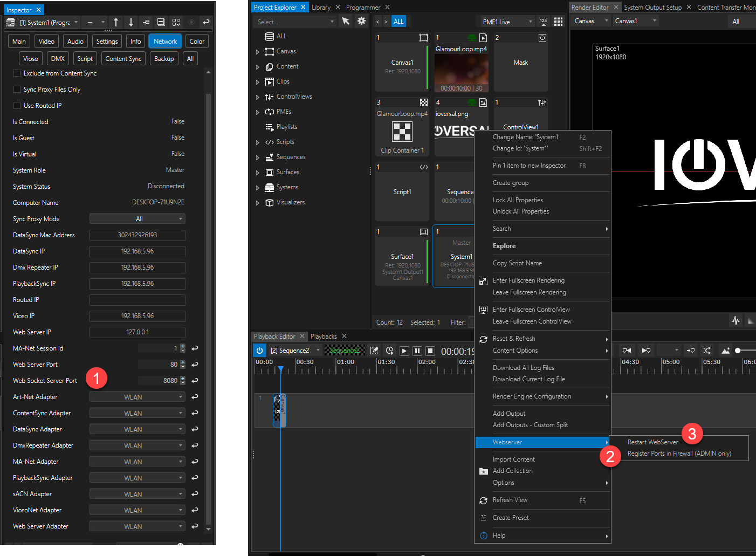Viewport: 756px width, 556px height.
Task: Click the Video button in Inspector
Action: click(46, 42)
